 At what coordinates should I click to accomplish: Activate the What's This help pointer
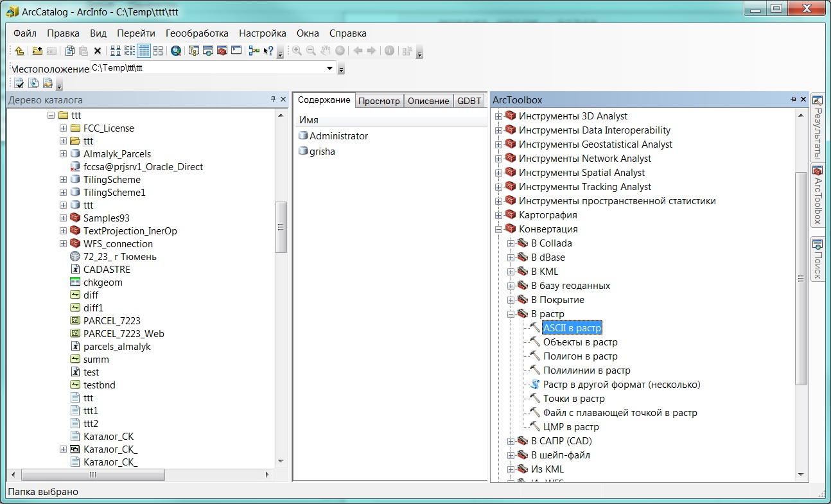pyautogui.click(x=269, y=51)
